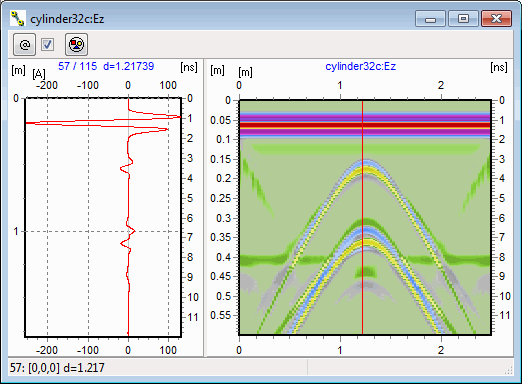Click the @ toolbar button

click(24, 44)
